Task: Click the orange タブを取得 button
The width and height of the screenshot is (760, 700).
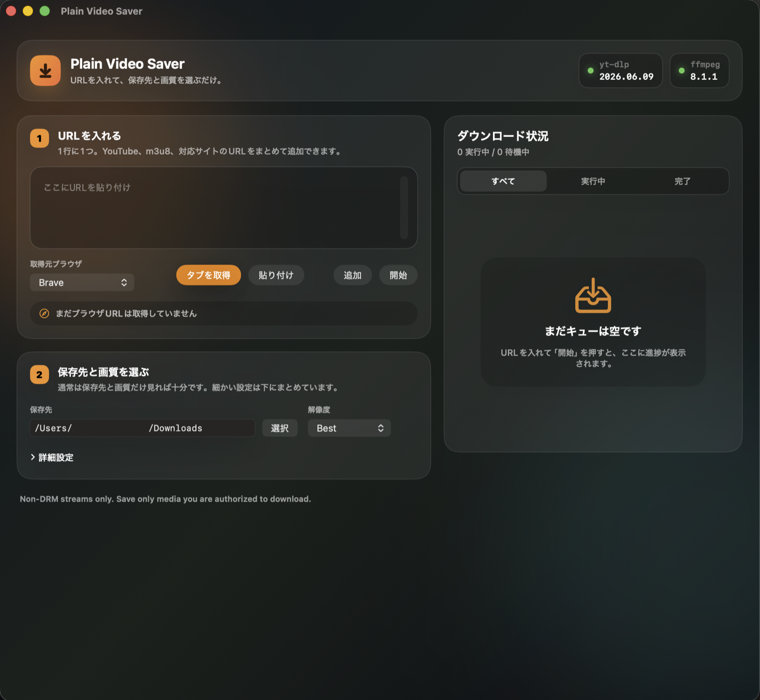Action: click(x=209, y=275)
